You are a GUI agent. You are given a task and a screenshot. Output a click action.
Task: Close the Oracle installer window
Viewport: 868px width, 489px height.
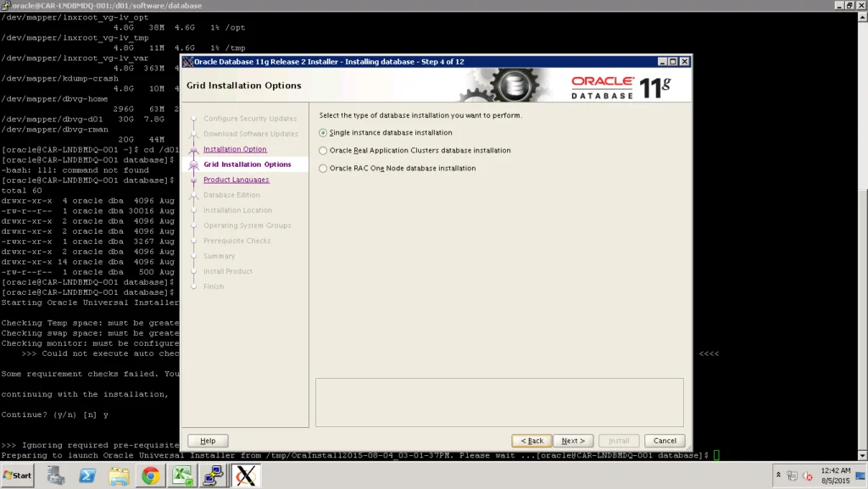[685, 61]
